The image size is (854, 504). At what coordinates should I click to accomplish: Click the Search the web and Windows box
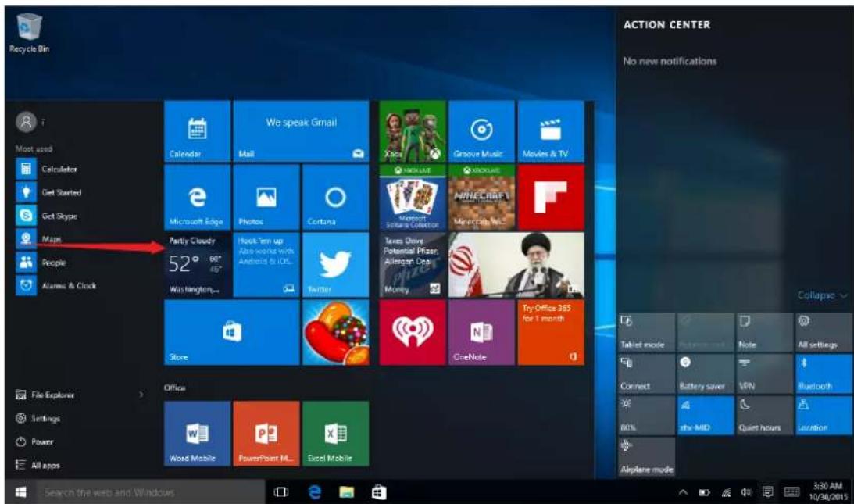pos(148,493)
